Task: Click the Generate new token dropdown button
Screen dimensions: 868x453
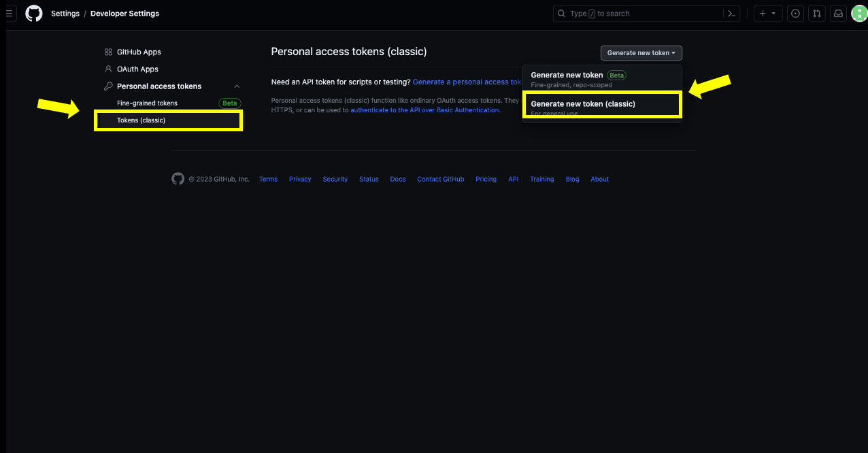Action: 641,53
